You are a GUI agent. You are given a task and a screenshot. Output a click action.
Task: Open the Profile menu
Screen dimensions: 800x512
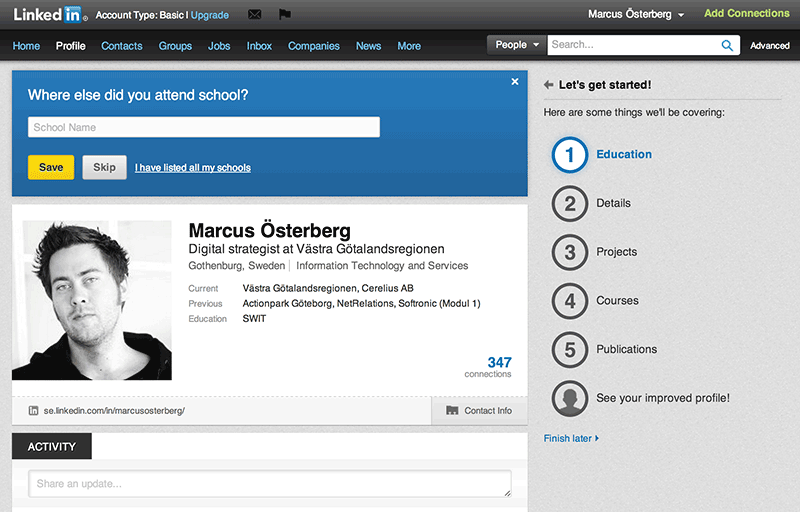[70, 46]
